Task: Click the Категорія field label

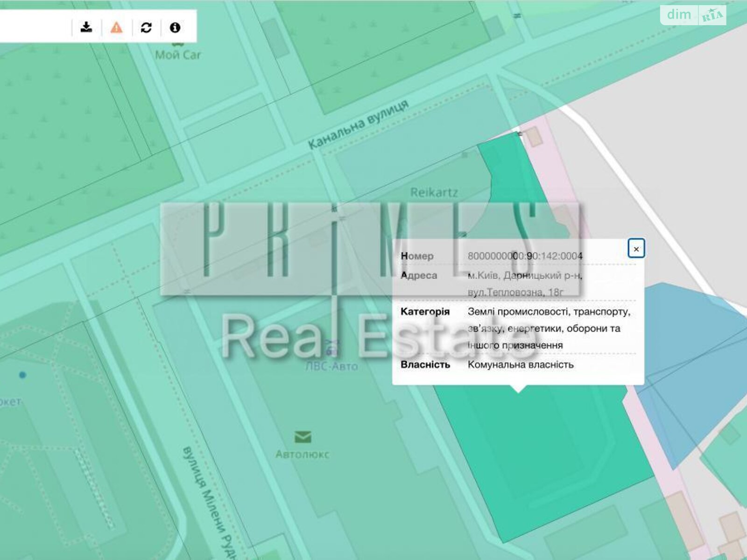Action: [425, 311]
